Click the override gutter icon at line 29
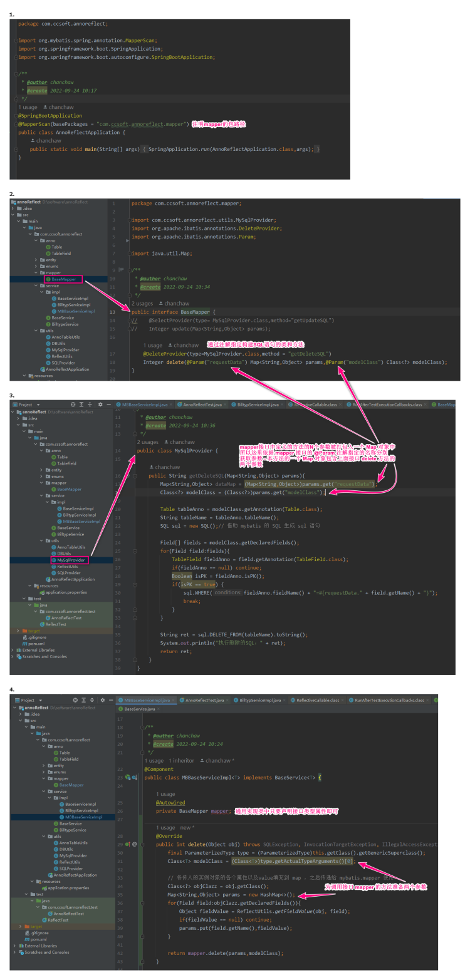470x980 pixels. 128,844
